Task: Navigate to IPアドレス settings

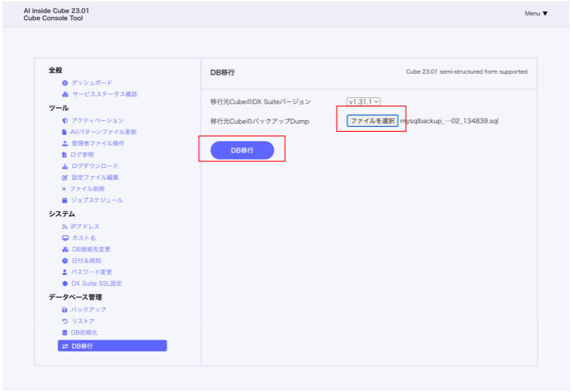Action: pos(85,226)
